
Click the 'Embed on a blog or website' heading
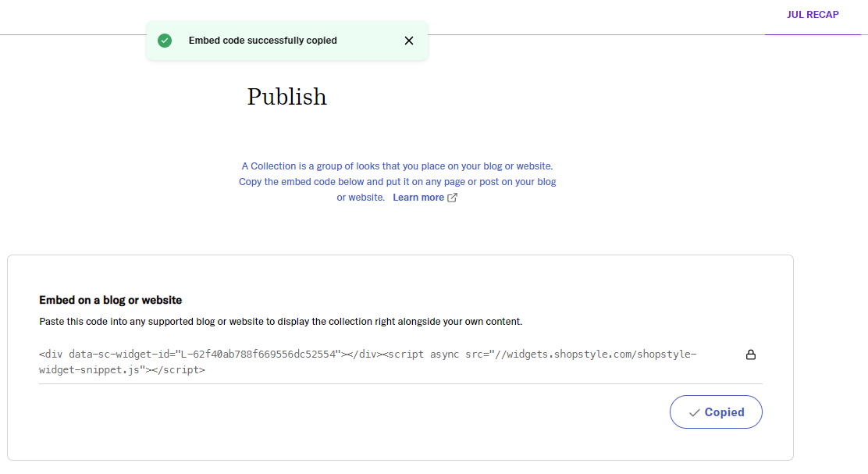110,300
